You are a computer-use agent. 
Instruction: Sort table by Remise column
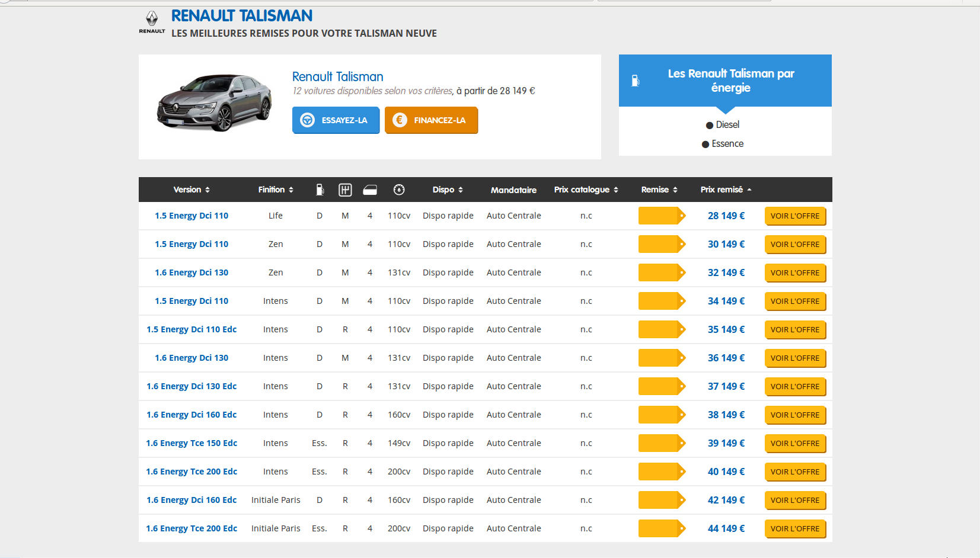659,190
